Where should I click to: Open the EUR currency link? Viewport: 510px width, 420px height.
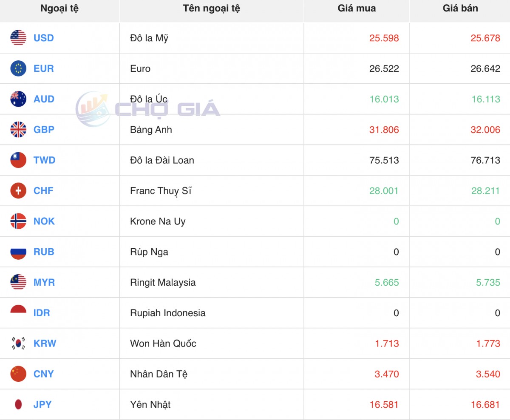click(x=44, y=68)
